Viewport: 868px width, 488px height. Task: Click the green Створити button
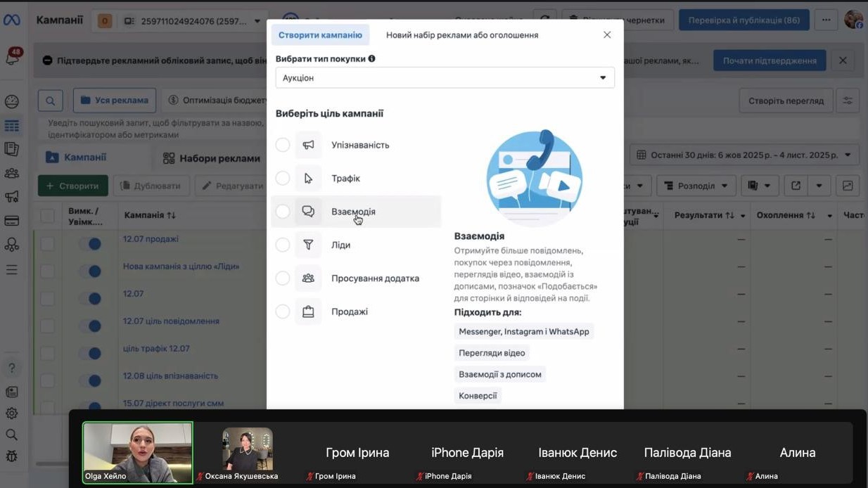point(72,186)
